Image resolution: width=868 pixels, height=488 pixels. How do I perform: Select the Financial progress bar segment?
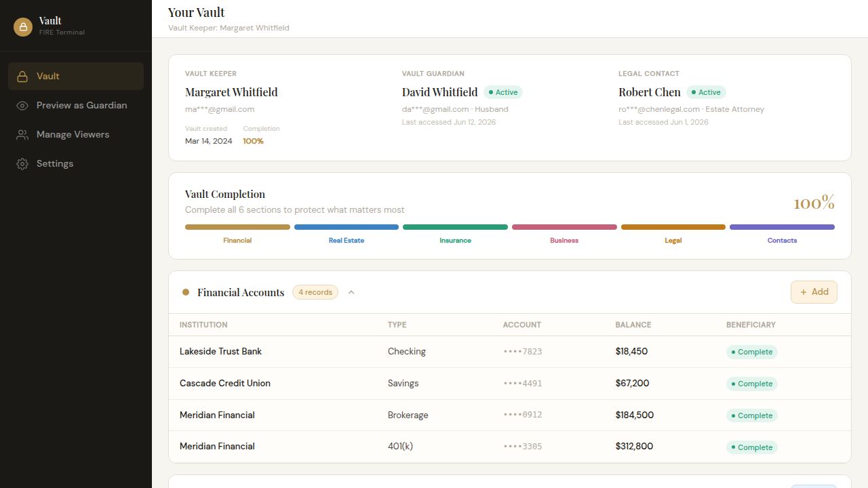[x=237, y=227]
